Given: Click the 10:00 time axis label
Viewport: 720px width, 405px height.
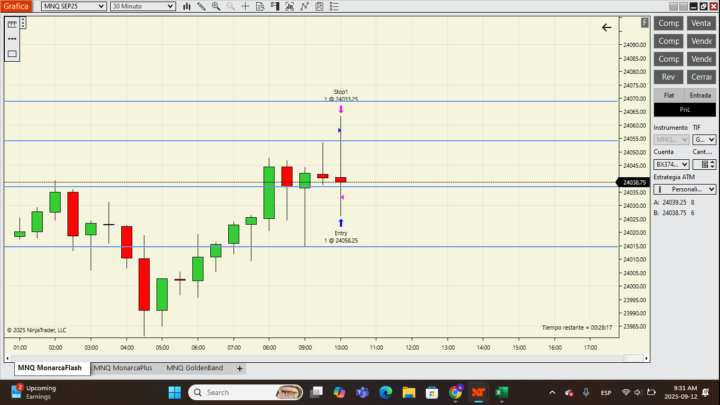Looking at the screenshot, I should pyautogui.click(x=341, y=348).
